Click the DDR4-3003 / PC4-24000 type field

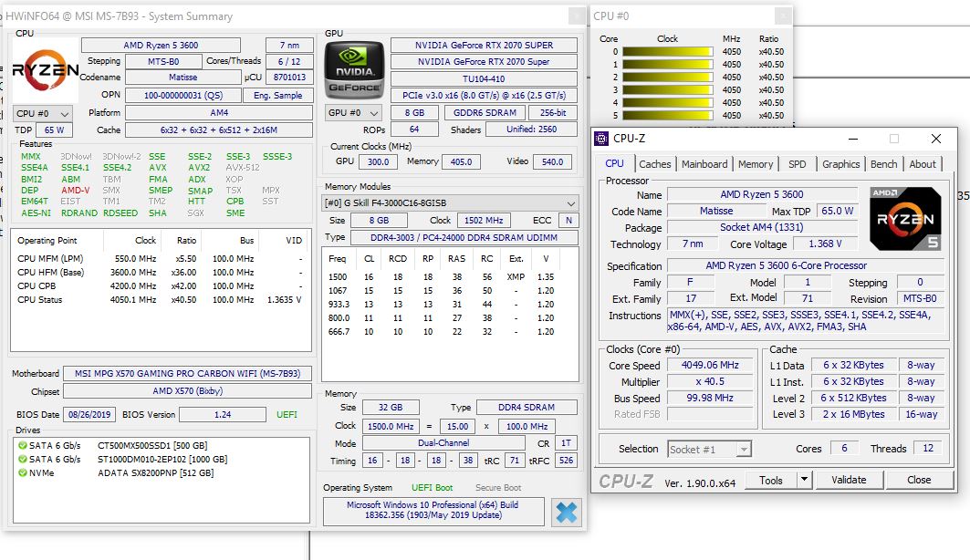pos(464,237)
